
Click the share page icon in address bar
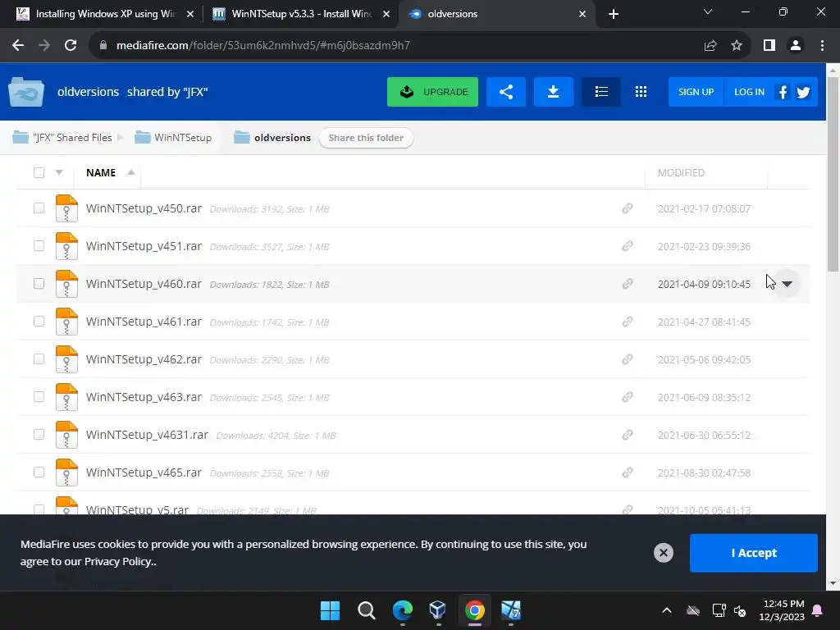[x=710, y=46]
